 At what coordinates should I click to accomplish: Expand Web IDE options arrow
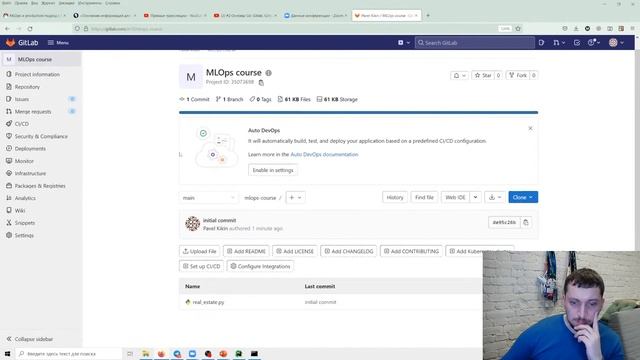[476, 197]
